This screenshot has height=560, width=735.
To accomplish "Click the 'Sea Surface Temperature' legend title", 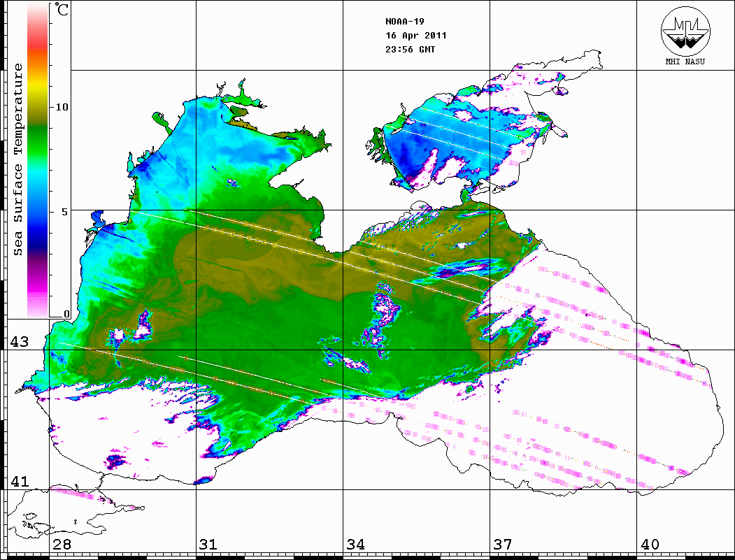I will pyautogui.click(x=17, y=159).
